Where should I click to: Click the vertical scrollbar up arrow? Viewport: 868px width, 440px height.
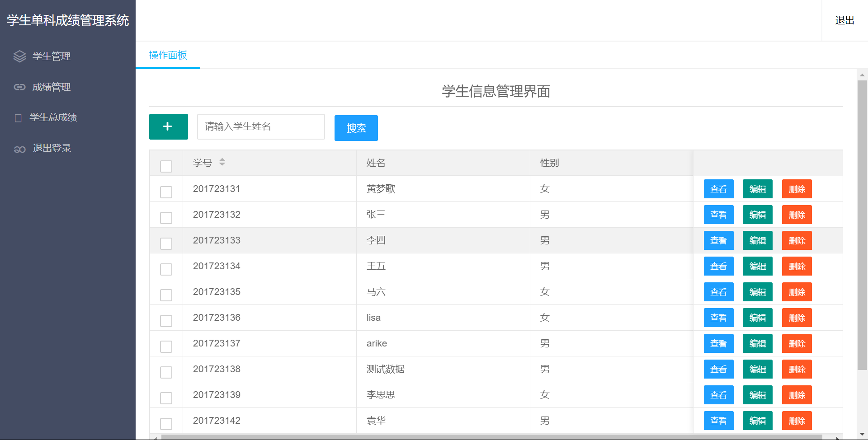862,75
